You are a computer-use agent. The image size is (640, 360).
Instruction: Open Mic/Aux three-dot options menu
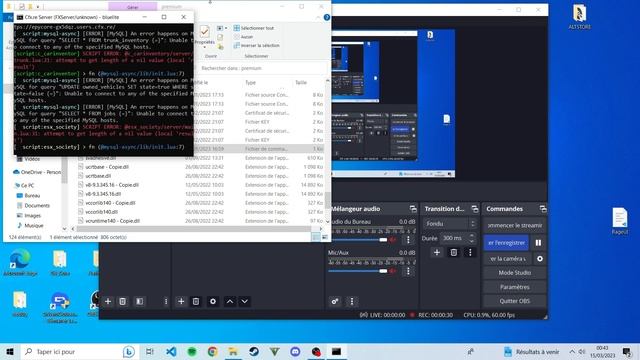point(408,271)
